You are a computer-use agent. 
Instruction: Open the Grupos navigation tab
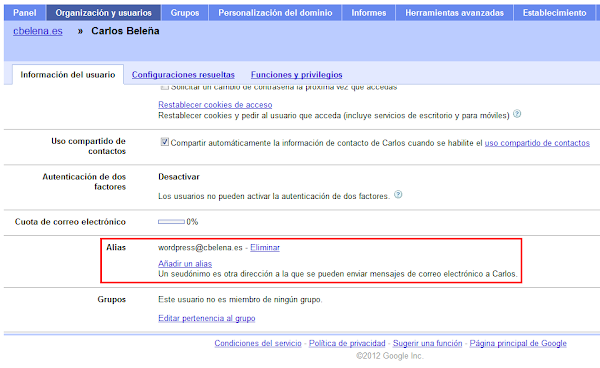coord(185,13)
